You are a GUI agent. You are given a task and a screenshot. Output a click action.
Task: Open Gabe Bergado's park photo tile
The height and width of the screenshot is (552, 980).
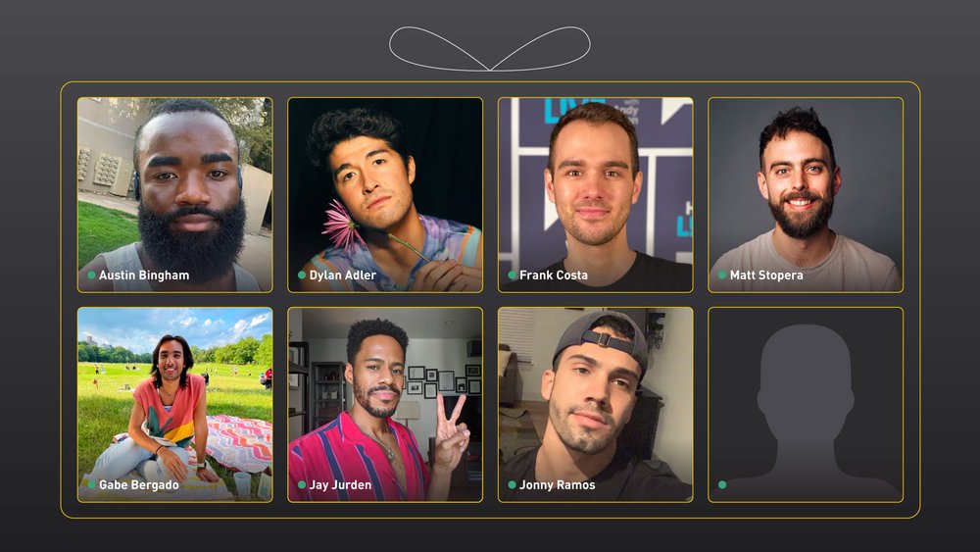click(x=175, y=405)
